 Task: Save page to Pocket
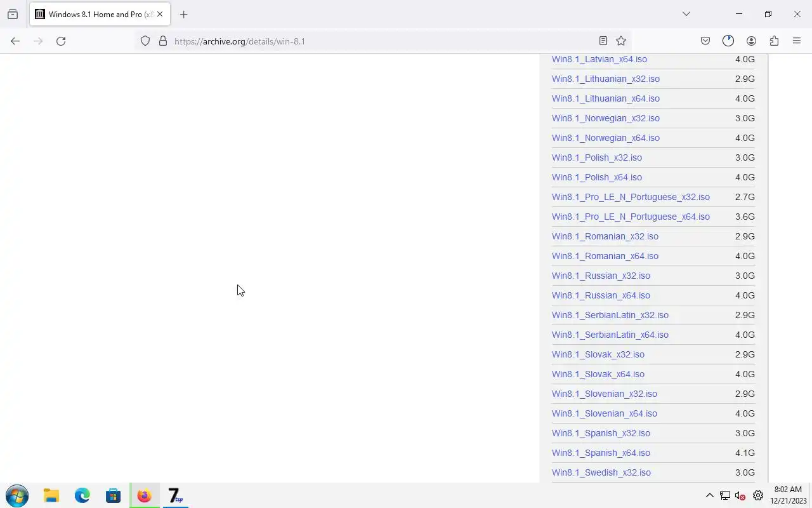tap(705, 41)
